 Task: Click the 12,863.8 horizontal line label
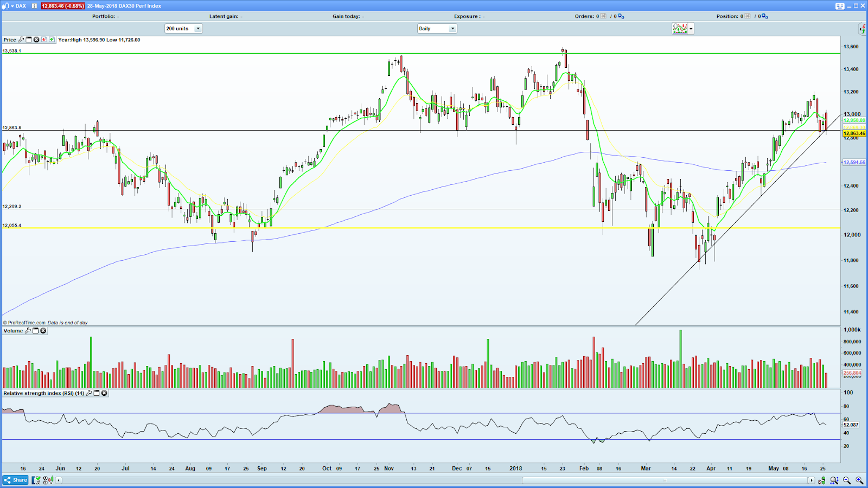[12, 128]
